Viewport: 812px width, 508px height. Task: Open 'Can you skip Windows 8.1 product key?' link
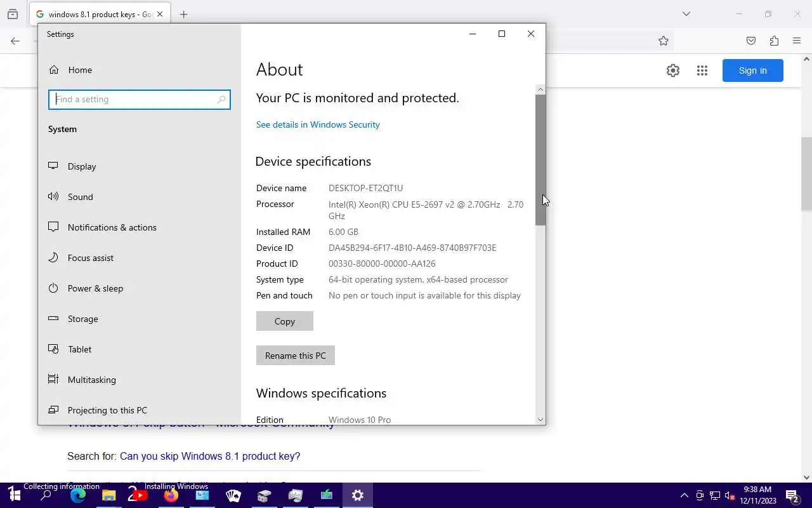click(210, 456)
